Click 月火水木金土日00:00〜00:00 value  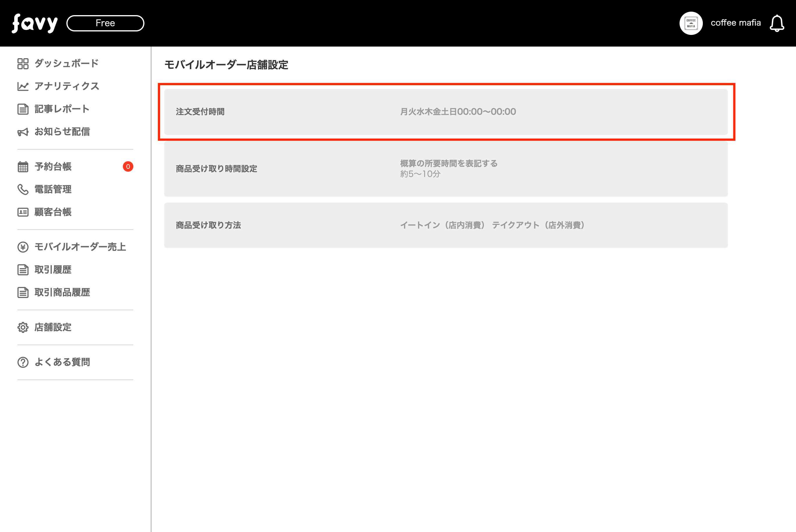click(458, 112)
